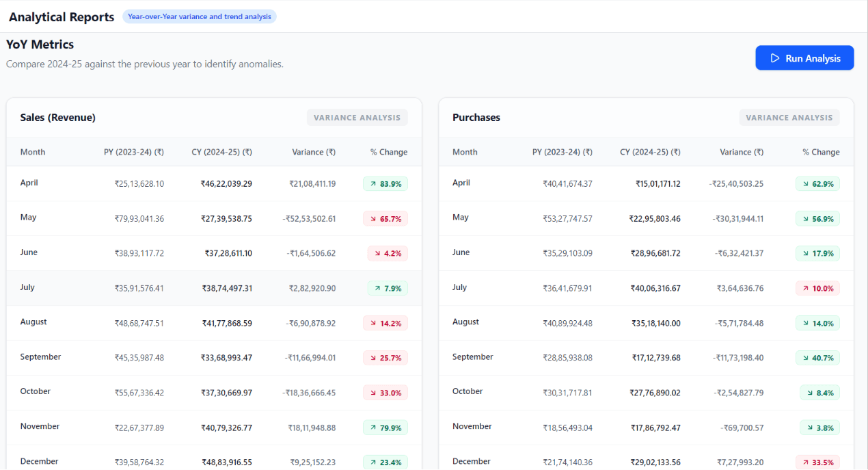Image resolution: width=868 pixels, height=470 pixels.
Task: Click the CY (2024-25) header in Sales
Action: click(221, 152)
